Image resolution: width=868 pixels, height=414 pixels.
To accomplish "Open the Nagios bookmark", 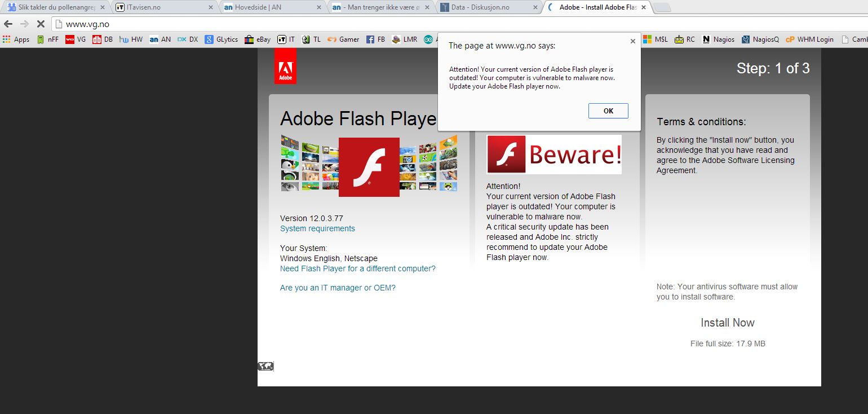I will pyautogui.click(x=719, y=39).
